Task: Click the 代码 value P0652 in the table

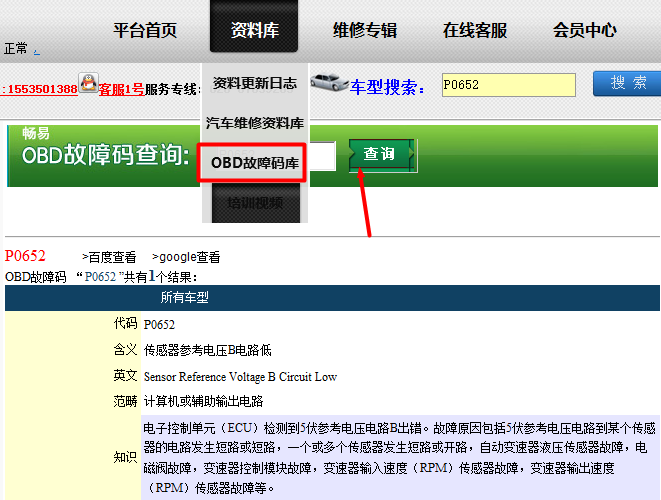Action: (159, 325)
